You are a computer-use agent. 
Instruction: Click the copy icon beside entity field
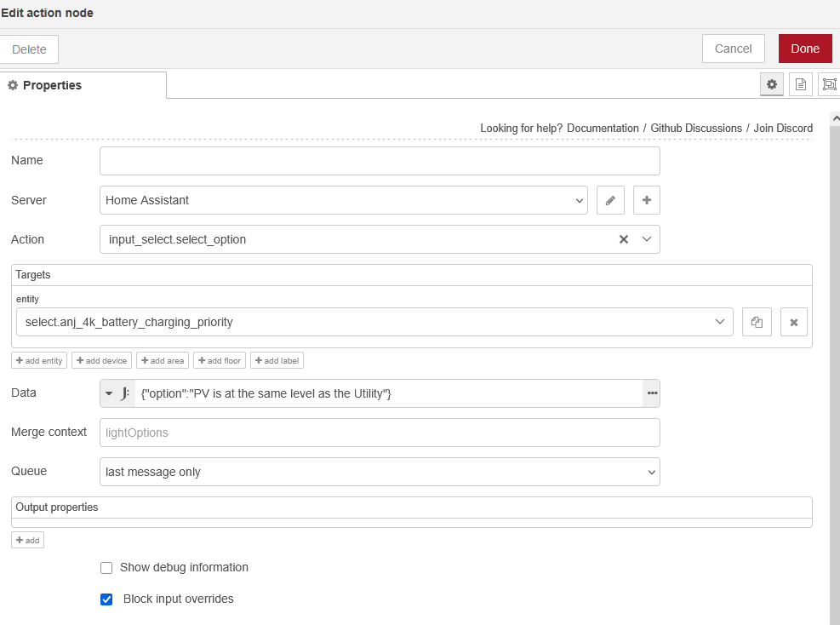[x=756, y=322]
